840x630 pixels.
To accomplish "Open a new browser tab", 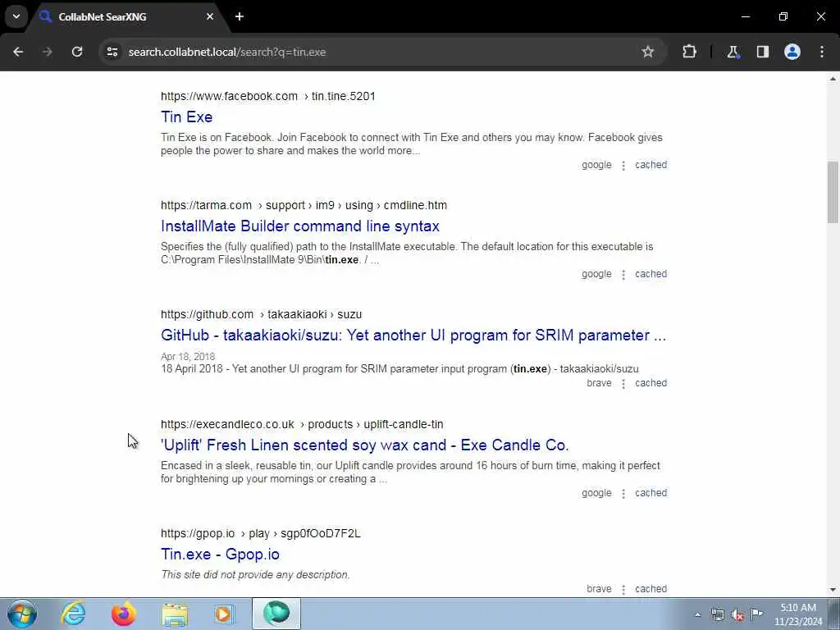I will pyautogui.click(x=240, y=16).
